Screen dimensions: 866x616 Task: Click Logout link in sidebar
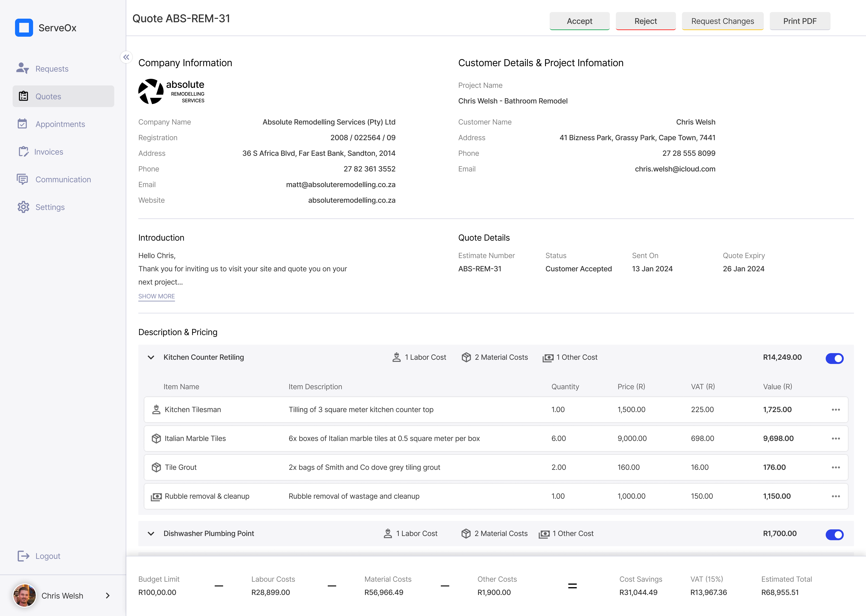(x=48, y=556)
